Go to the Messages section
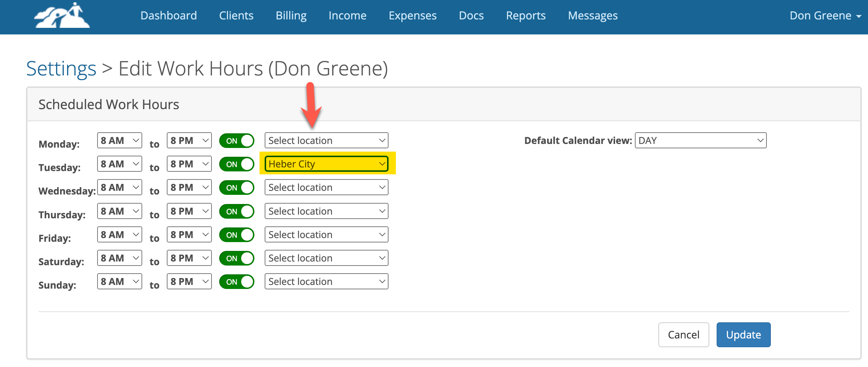Image resolution: width=868 pixels, height=367 pixels. click(592, 16)
